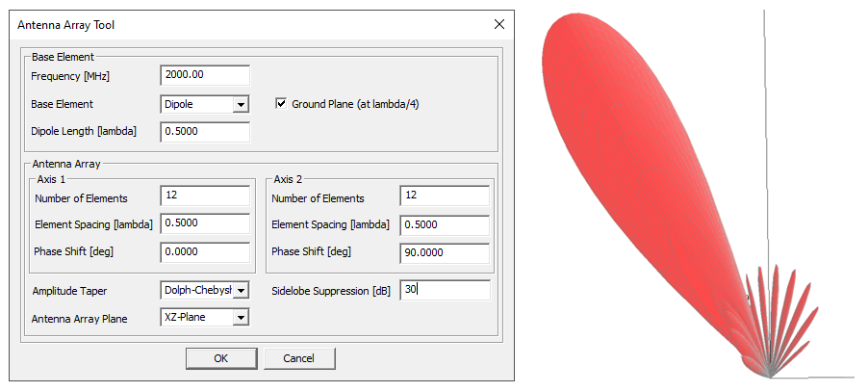Toggle the Ground Plane checkbox
Screen dimensions: 868x392
pos(282,104)
